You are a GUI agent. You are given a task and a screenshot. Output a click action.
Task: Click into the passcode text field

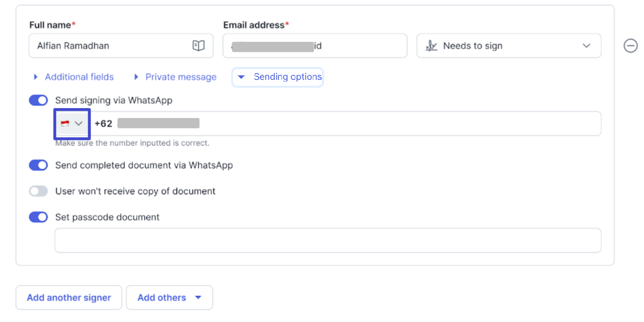click(327, 240)
